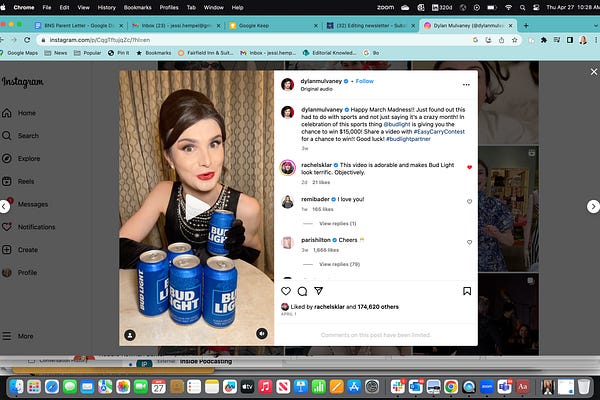This screenshot has width=600, height=400.
Task: Open Slack from the Dock
Action: 398,387
